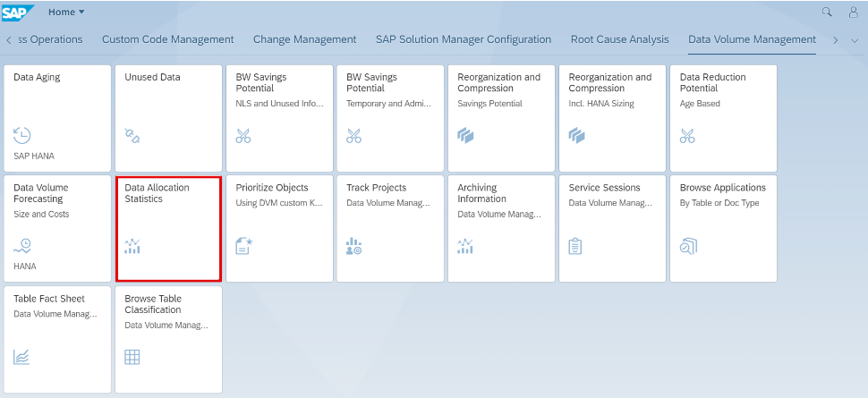Click Table Fact Sheet line chart icon
Screen dimensions: 868x398
pos(21,357)
